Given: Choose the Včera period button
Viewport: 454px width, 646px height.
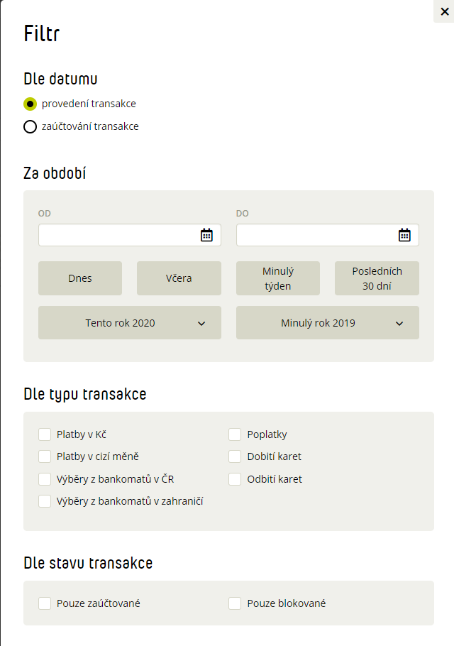Looking at the screenshot, I should click(179, 278).
